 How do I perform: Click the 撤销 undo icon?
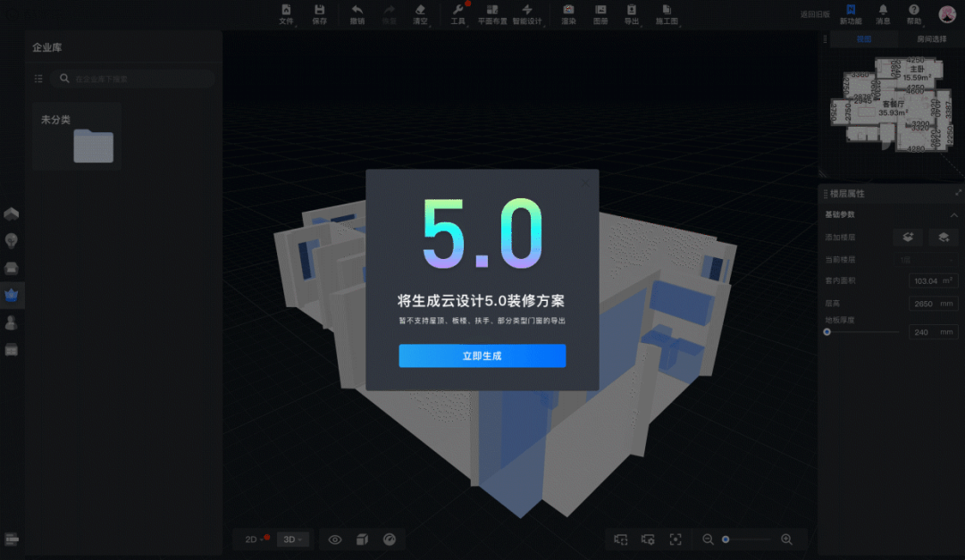(357, 14)
